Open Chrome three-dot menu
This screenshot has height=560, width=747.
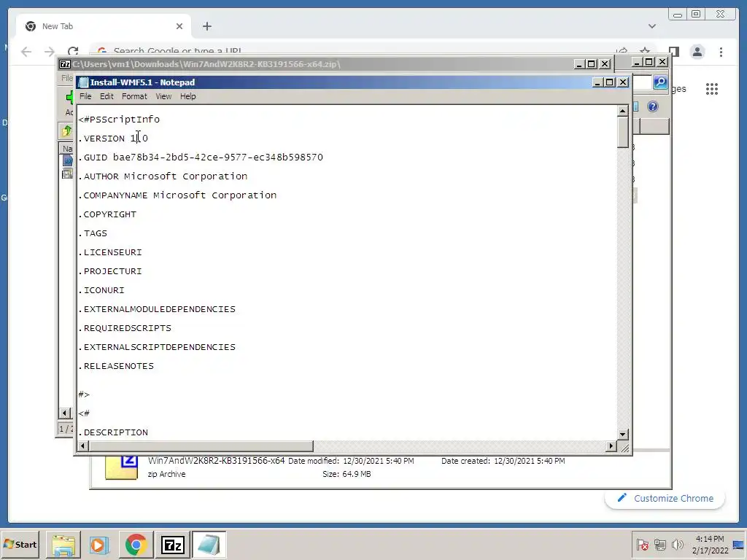coord(721,52)
